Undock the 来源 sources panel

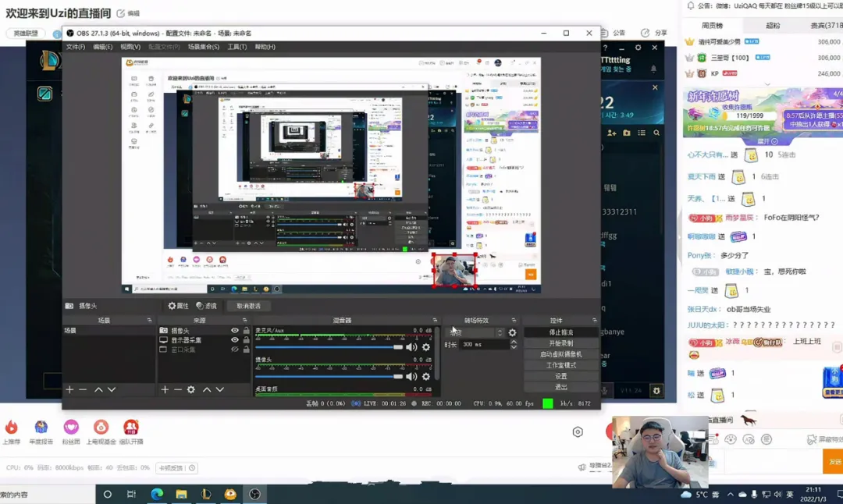pyautogui.click(x=244, y=320)
